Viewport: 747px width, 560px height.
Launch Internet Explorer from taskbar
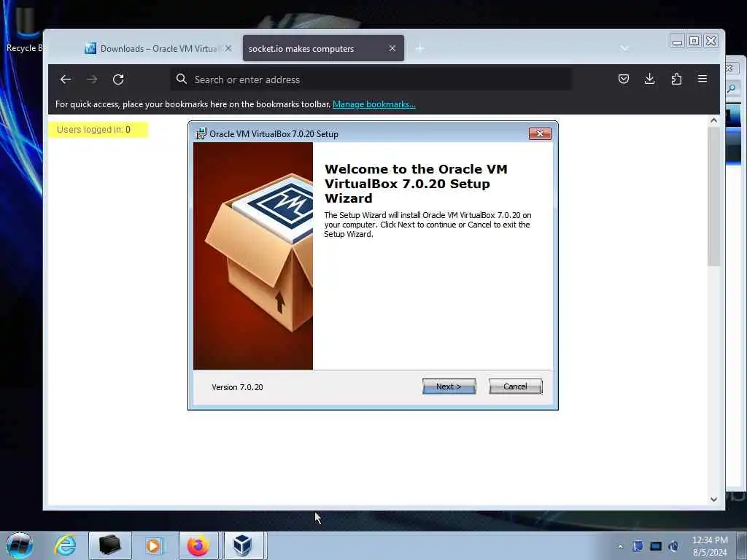(64, 545)
